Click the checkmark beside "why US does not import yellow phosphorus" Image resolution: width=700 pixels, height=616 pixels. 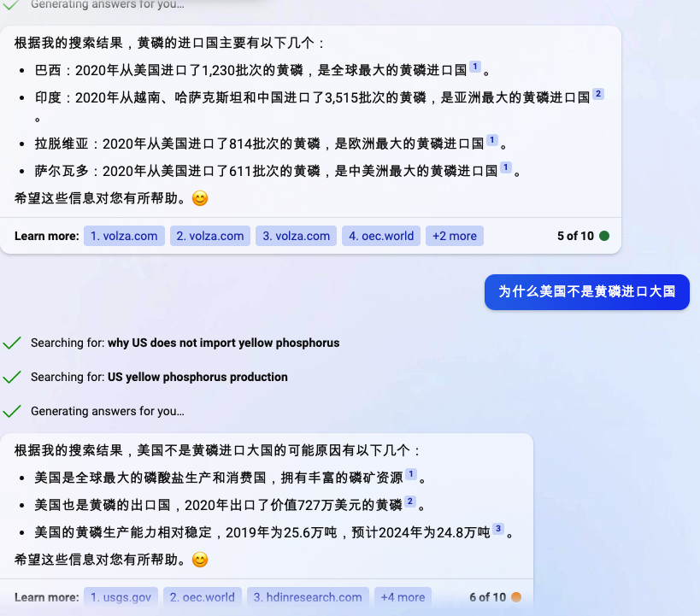click(12, 343)
